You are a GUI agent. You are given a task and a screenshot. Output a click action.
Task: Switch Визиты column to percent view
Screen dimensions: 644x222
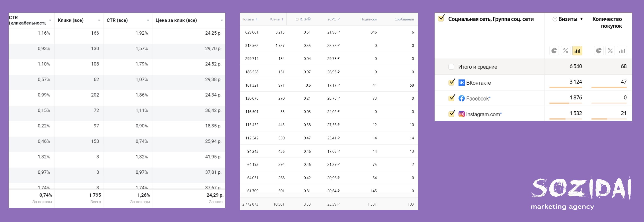(x=566, y=51)
